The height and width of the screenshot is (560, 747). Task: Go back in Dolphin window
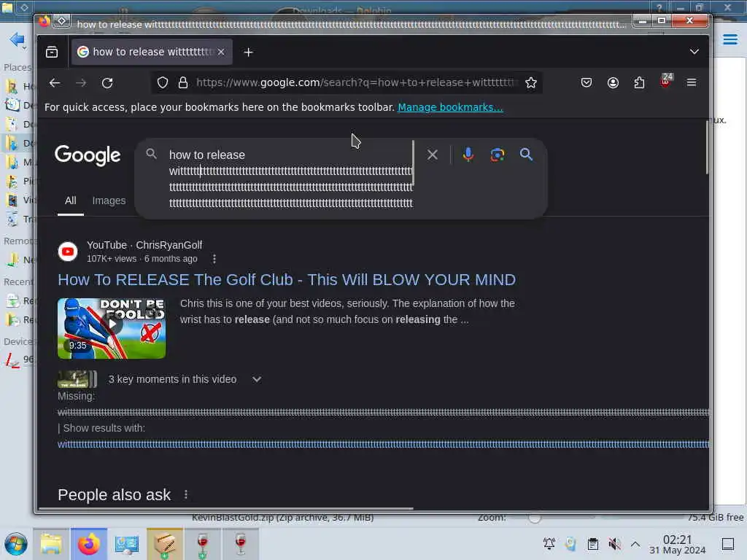point(18,39)
